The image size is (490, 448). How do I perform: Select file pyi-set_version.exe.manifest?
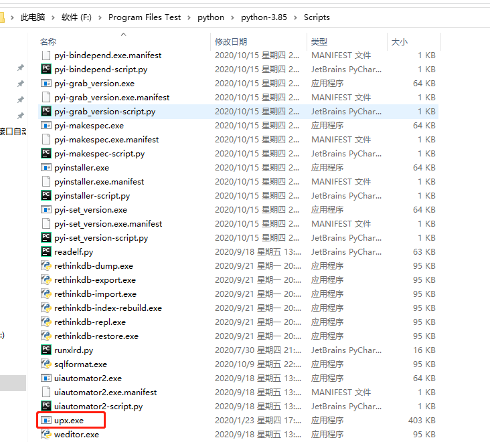pos(108,224)
